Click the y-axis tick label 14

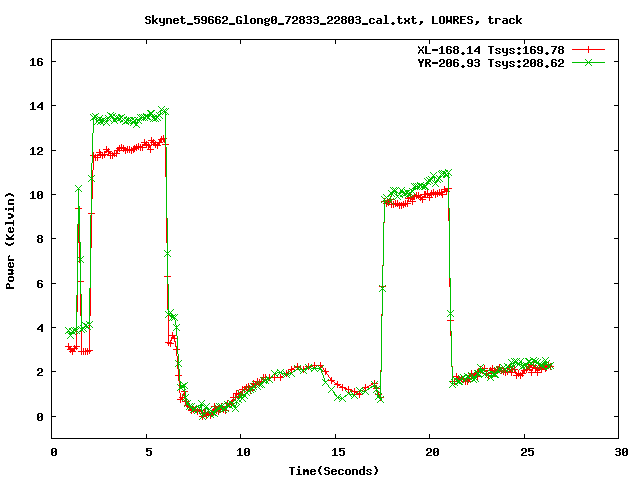click(x=36, y=106)
